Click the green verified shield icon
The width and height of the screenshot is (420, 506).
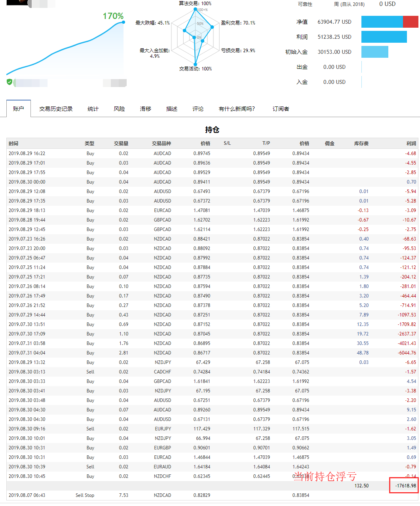10,82
